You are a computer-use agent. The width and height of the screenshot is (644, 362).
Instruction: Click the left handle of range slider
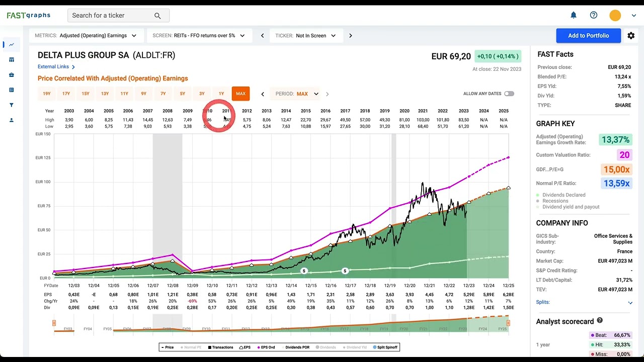pos(54,323)
